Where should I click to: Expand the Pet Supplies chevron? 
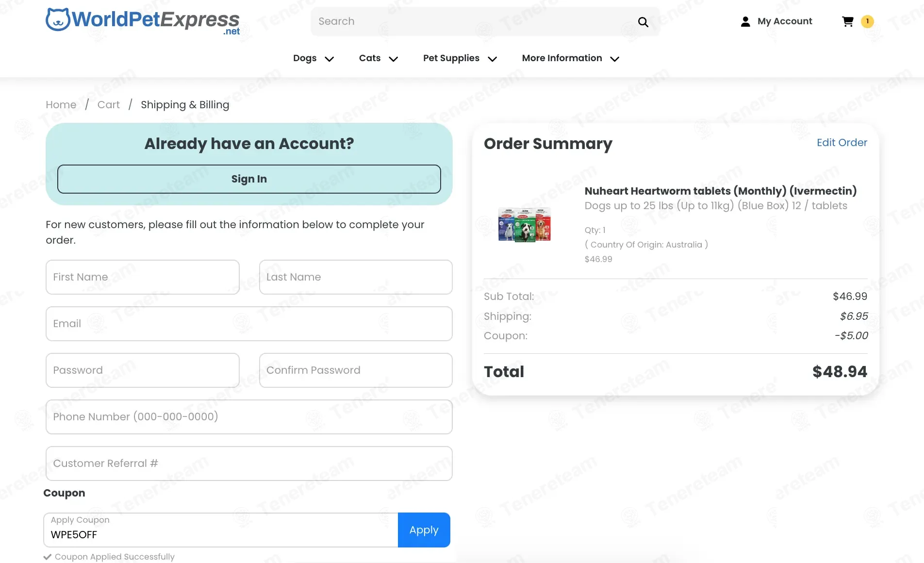(x=492, y=59)
